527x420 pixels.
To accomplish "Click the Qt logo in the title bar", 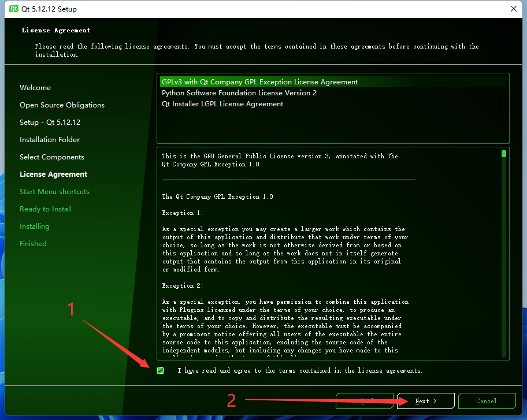I will pos(13,9).
